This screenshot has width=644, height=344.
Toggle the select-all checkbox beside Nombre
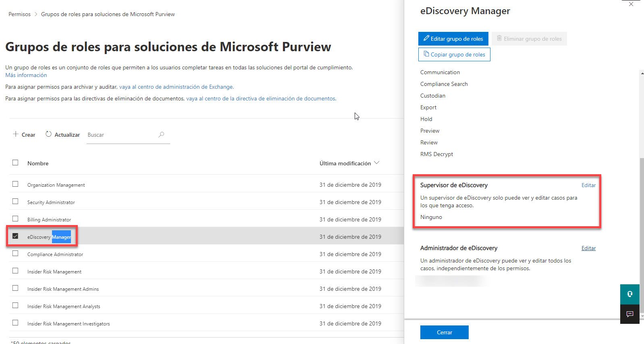tap(15, 163)
